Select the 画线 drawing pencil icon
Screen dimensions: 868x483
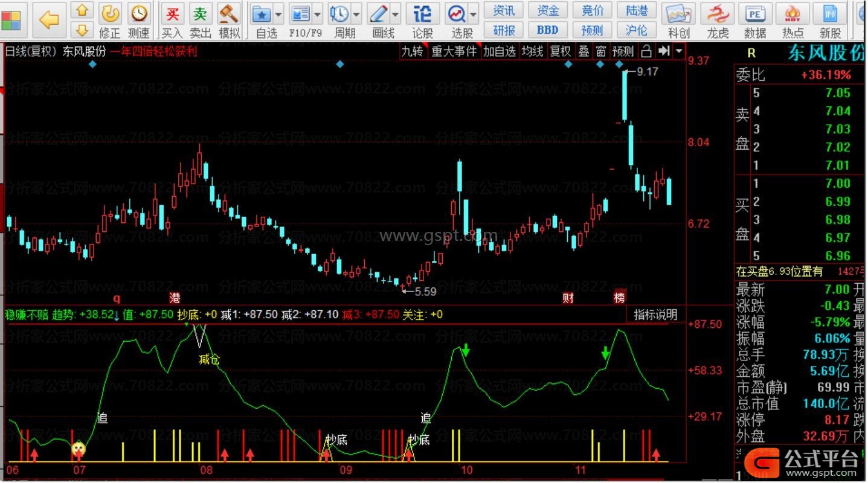click(379, 13)
